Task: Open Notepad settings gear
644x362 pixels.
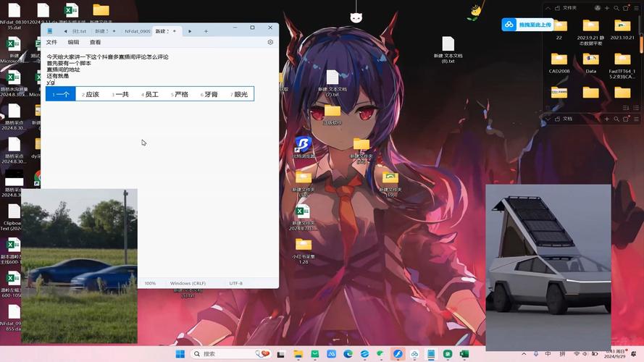Action: point(270,42)
